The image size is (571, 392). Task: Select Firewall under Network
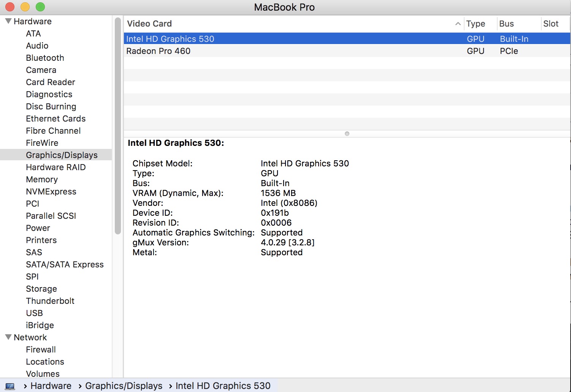[x=41, y=349]
